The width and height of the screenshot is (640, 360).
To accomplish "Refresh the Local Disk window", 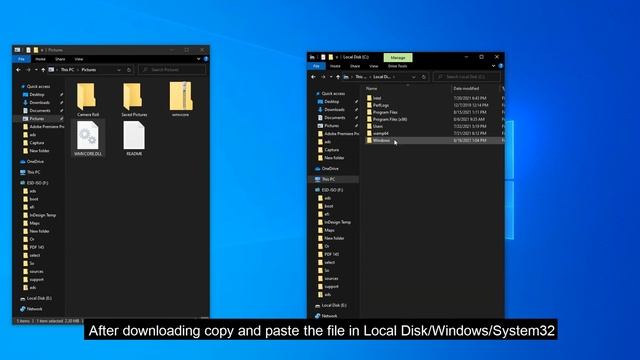I will (x=424, y=77).
